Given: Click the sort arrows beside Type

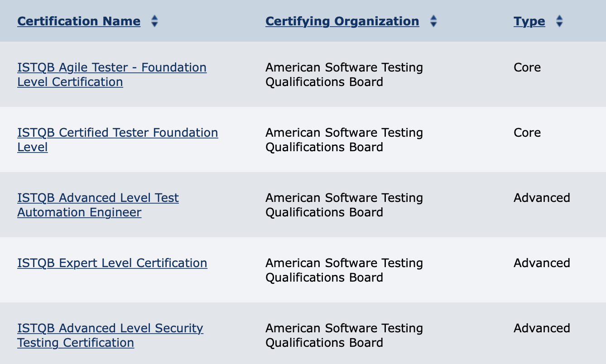Looking at the screenshot, I should point(559,21).
